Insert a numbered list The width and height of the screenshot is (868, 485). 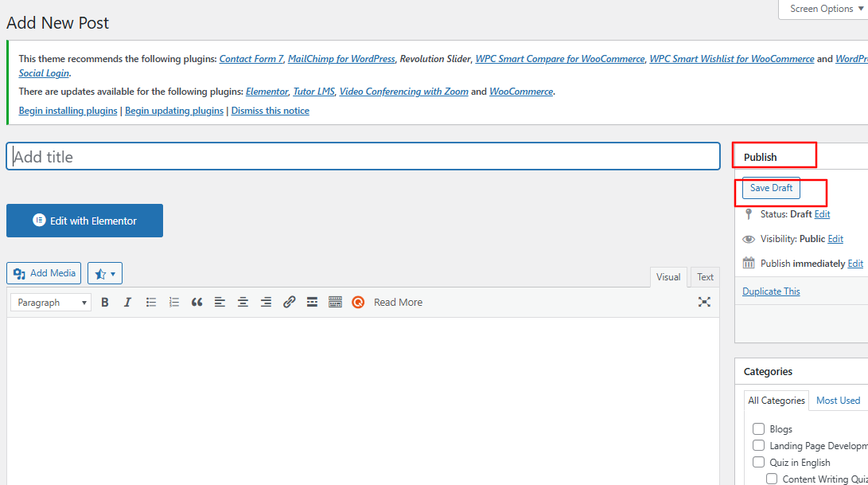[174, 303]
